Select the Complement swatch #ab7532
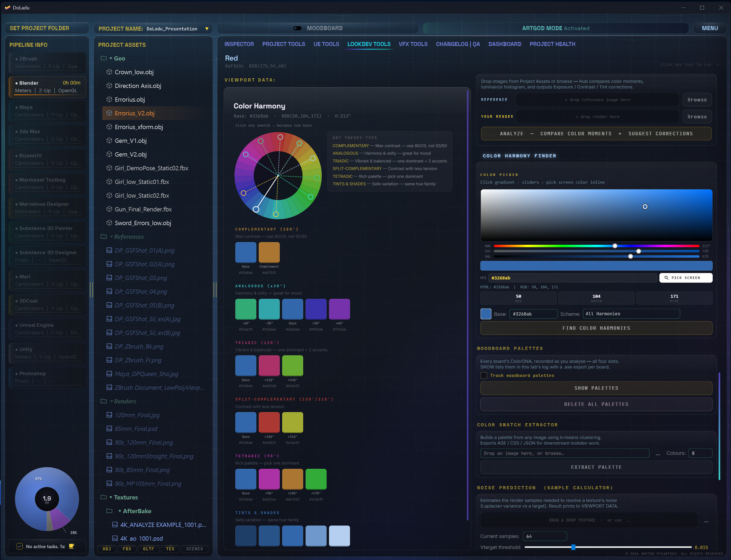 coord(269,252)
